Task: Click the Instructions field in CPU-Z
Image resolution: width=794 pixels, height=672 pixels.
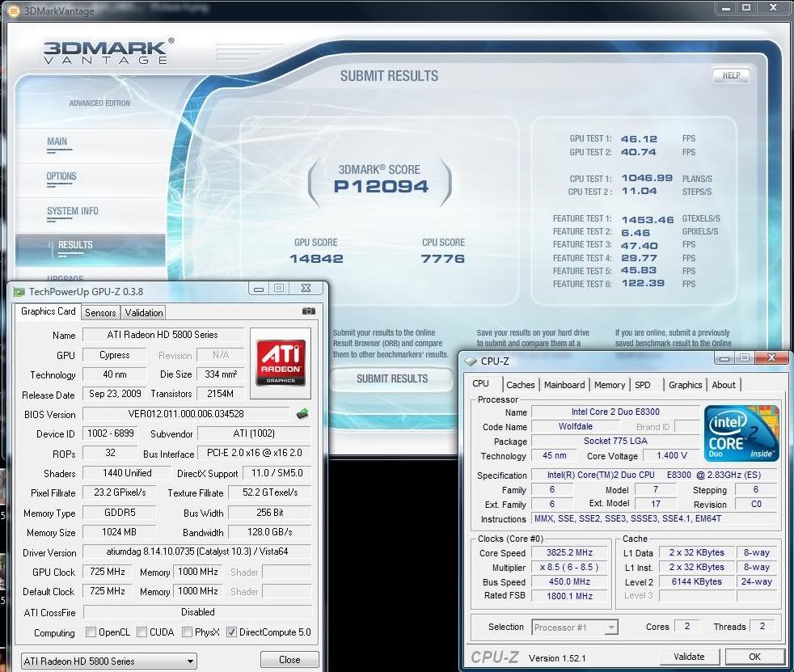Action: [x=653, y=518]
